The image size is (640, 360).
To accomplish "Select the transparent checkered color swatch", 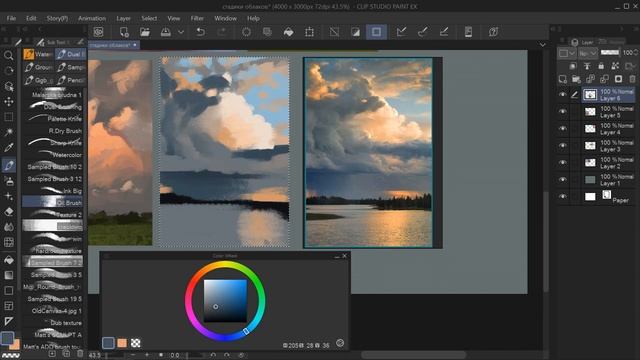I will tap(136, 343).
